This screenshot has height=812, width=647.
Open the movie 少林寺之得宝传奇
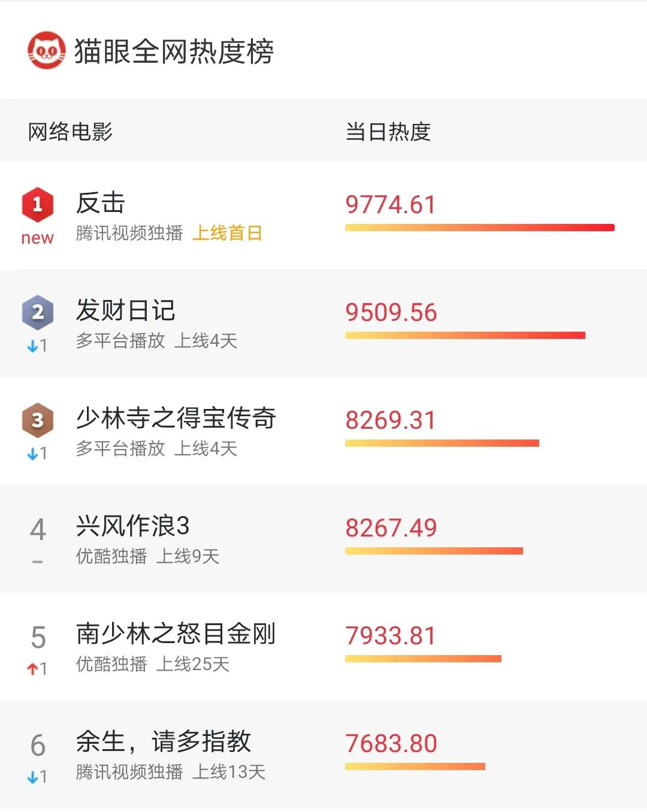click(x=176, y=418)
